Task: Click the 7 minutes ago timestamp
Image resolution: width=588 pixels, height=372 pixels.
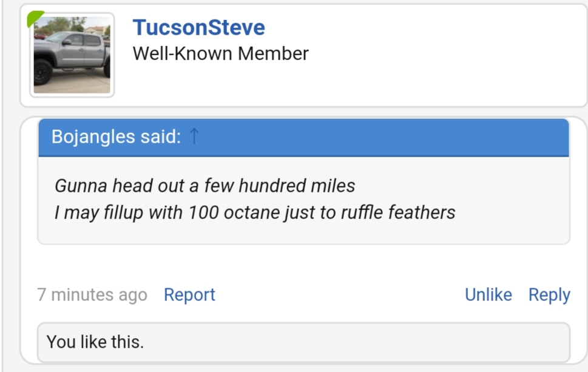Action: point(92,295)
